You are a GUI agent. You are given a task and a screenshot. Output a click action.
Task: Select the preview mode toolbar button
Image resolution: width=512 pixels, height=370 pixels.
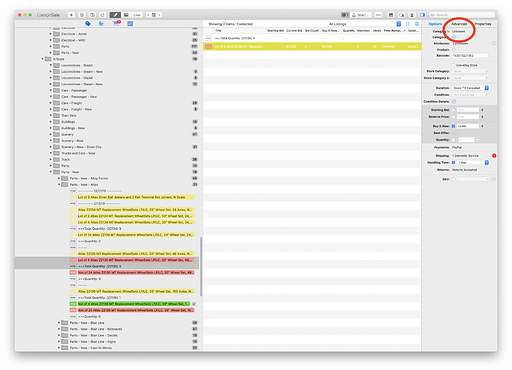126,15
